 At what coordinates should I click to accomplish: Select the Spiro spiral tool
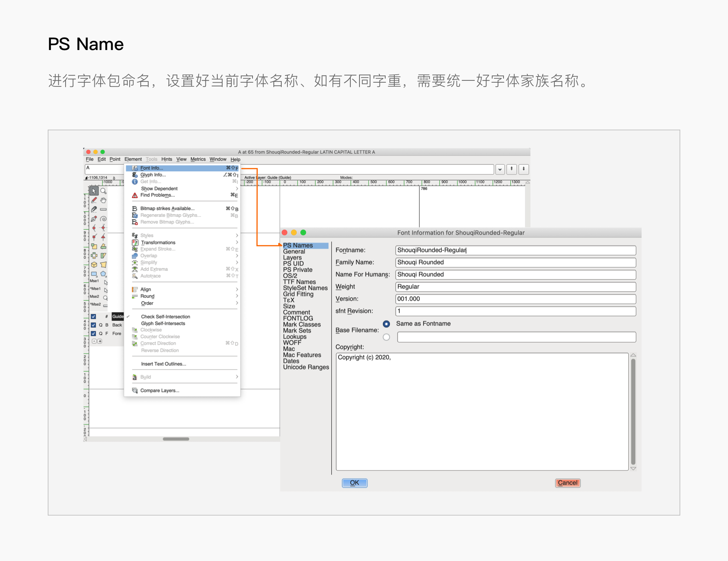click(103, 219)
